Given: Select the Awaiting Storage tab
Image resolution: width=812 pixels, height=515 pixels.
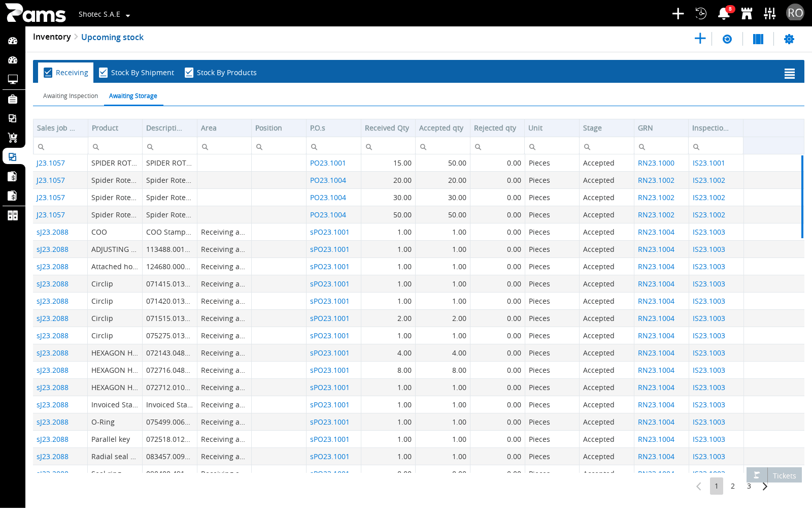Looking at the screenshot, I should coord(133,96).
